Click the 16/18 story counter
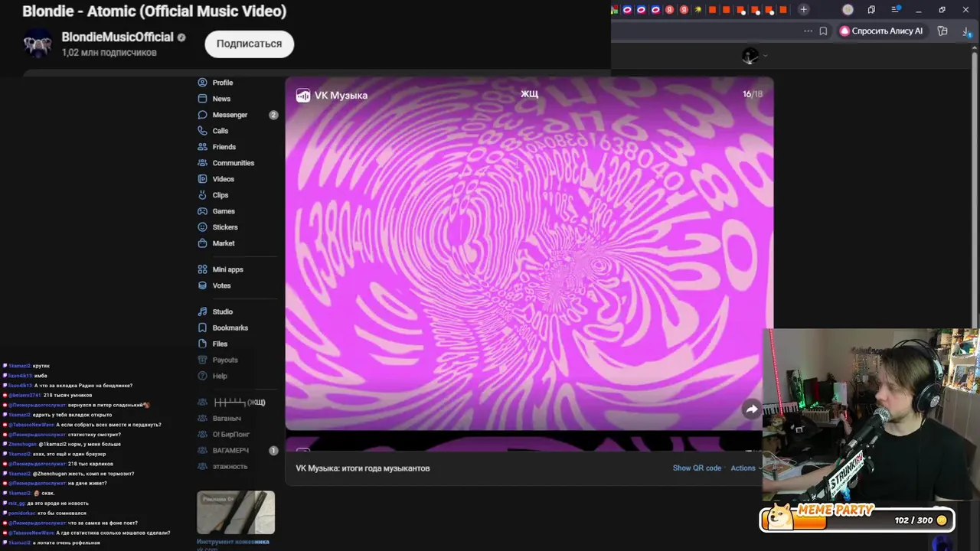The width and height of the screenshot is (980, 551). click(x=753, y=94)
